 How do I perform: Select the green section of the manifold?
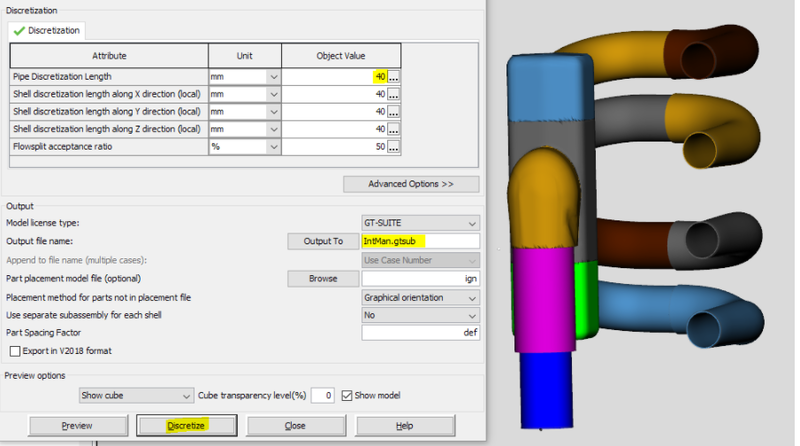coord(586,299)
